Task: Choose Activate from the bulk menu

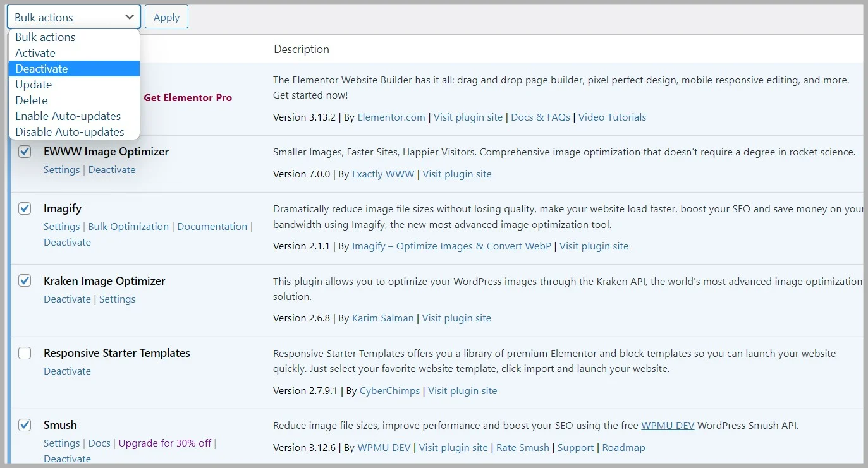Action: click(x=74, y=53)
